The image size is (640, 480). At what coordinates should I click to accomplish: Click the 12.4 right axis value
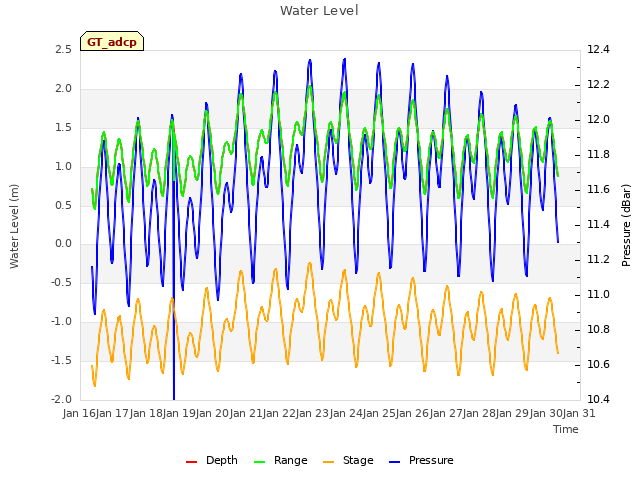pos(598,50)
